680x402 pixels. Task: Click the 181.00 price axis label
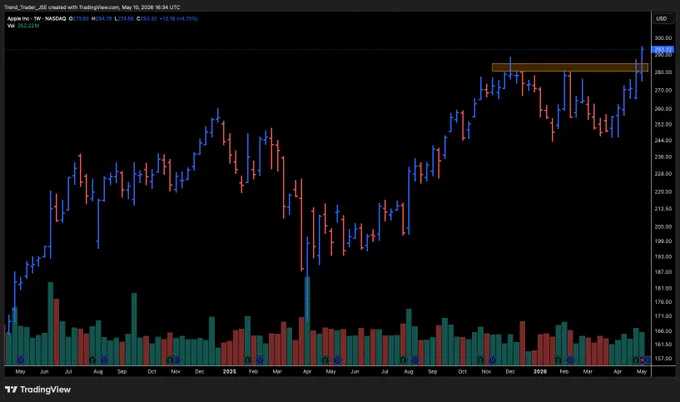coord(663,288)
